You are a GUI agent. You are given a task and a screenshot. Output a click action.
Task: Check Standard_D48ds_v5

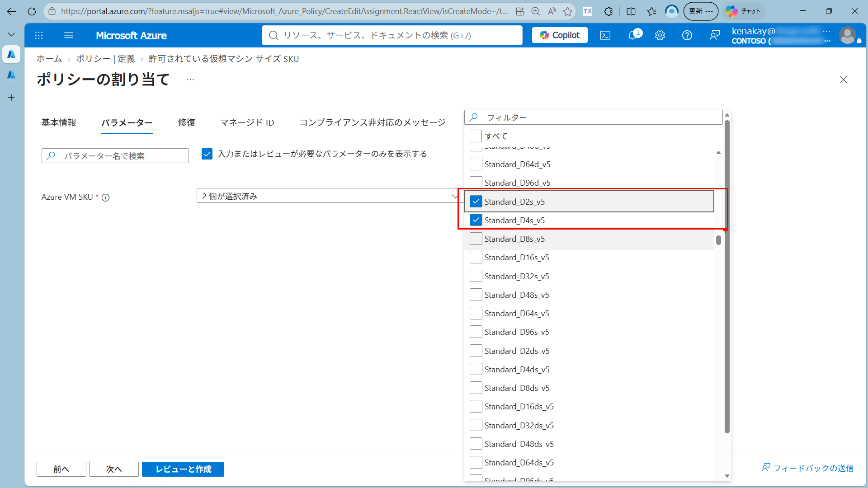(x=476, y=444)
